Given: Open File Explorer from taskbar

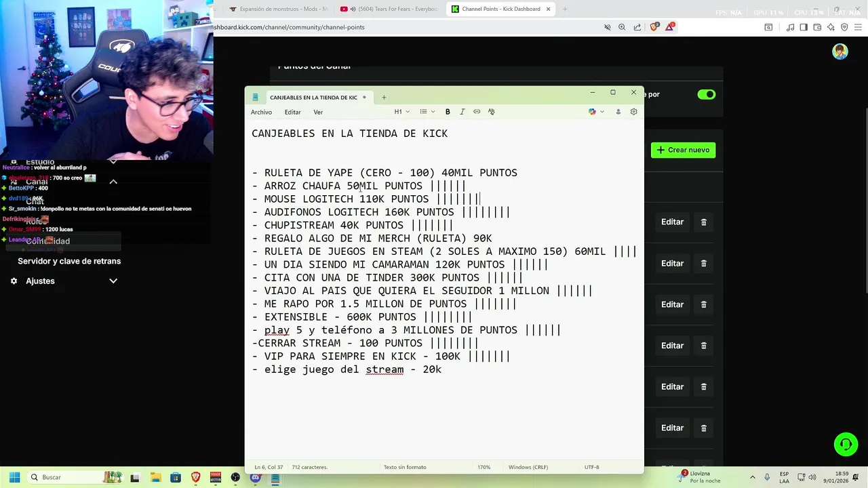Looking at the screenshot, I should [x=155, y=477].
